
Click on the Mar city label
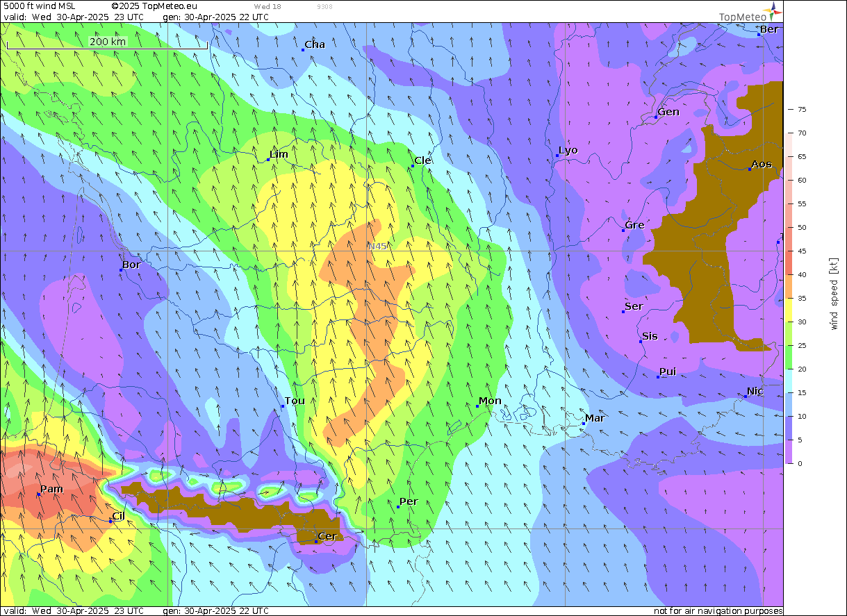coord(595,418)
